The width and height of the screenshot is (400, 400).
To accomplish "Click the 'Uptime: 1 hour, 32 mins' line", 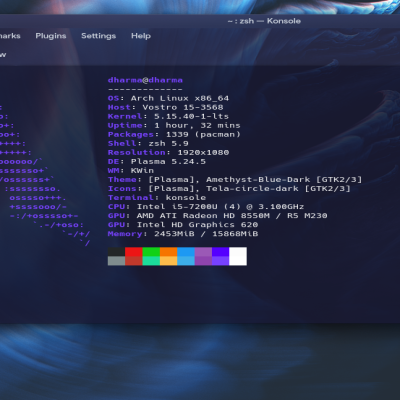I will 174,125.
